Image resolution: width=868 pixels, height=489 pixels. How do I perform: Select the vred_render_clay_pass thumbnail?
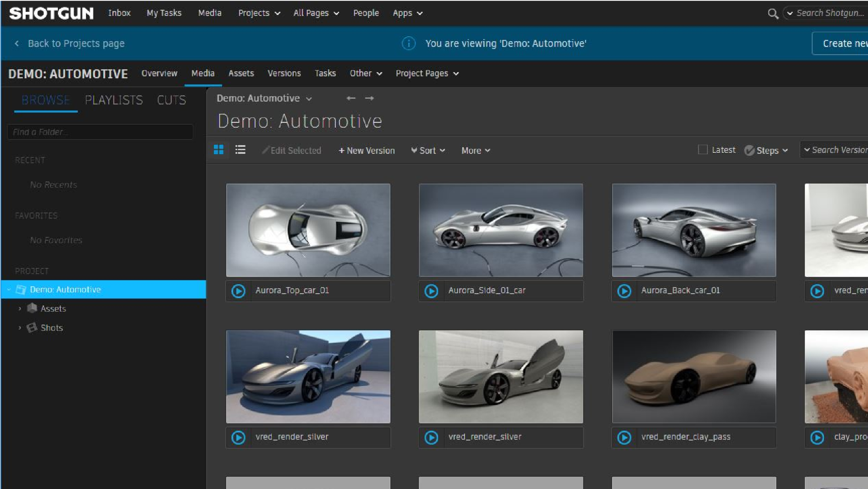point(694,377)
